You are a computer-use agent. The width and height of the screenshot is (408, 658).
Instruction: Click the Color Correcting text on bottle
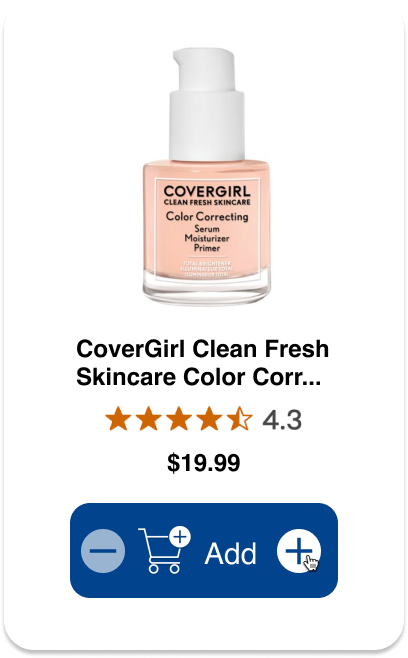point(207,217)
